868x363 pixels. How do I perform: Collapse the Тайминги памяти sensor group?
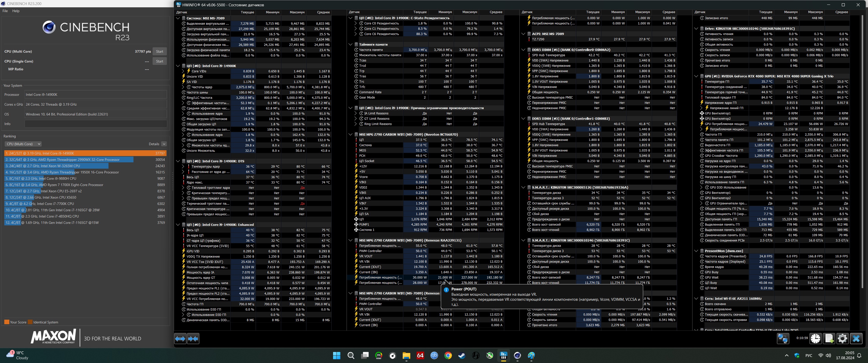tap(350, 44)
